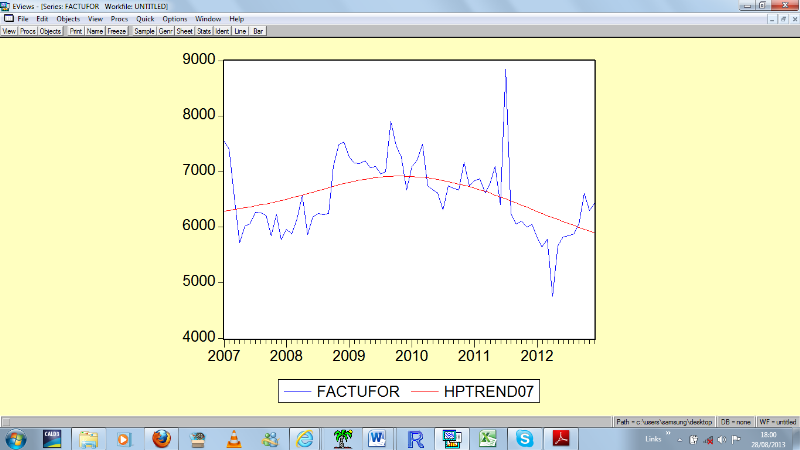
Task: Click the Freeze toolbar button
Action: (116, 31)
